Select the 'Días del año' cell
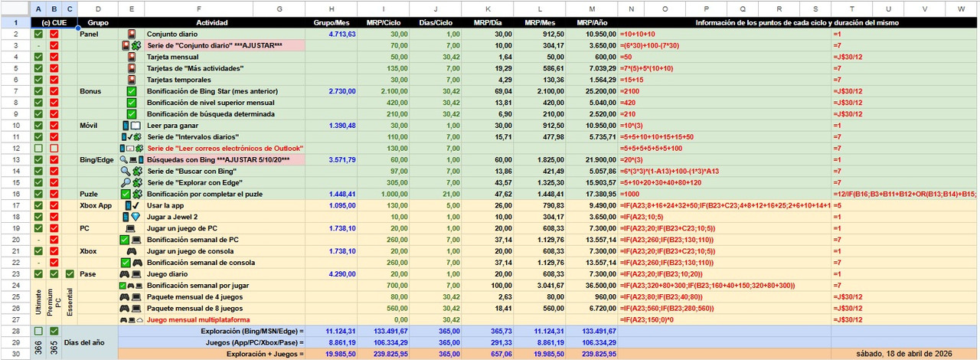 (90, 342)
